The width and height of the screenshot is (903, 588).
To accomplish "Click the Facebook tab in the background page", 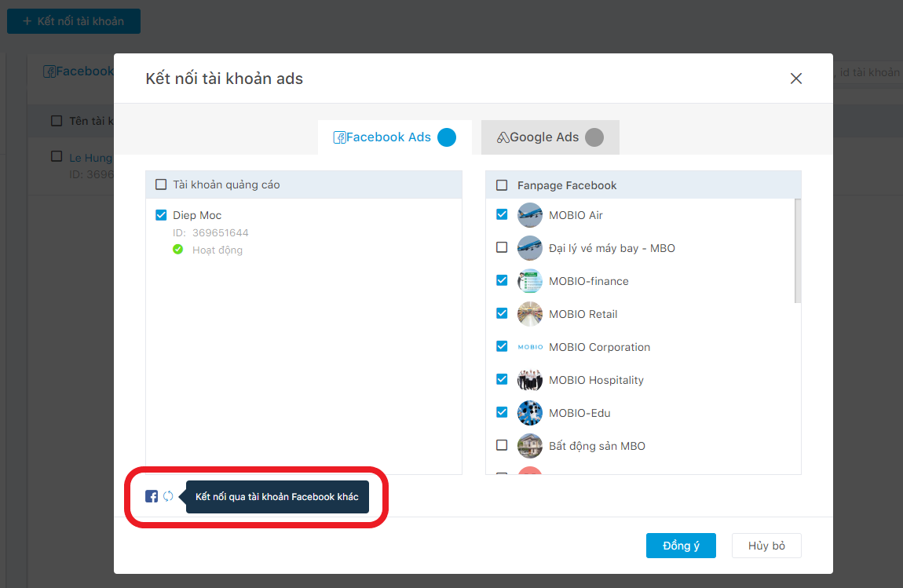I will coord(79,71).
